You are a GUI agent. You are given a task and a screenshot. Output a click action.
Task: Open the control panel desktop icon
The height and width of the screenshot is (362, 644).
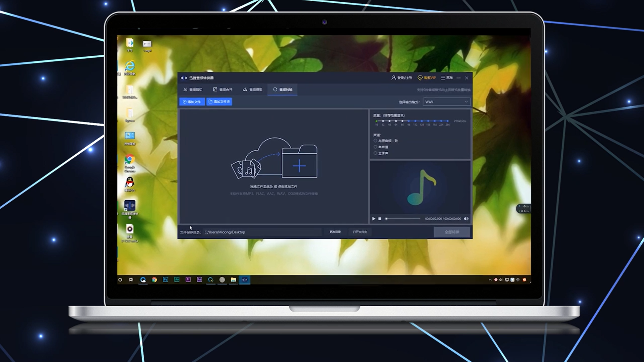[x=130, y=138]
